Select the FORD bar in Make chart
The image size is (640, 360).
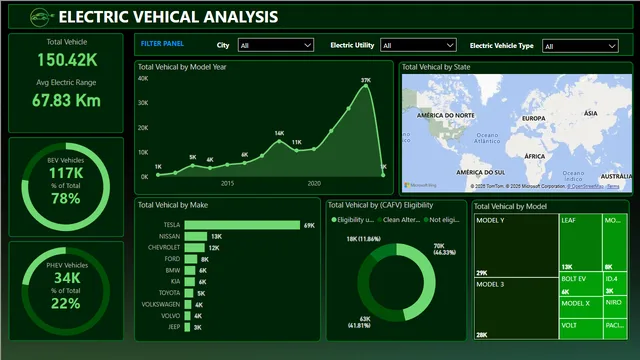(x=191, y=259)
